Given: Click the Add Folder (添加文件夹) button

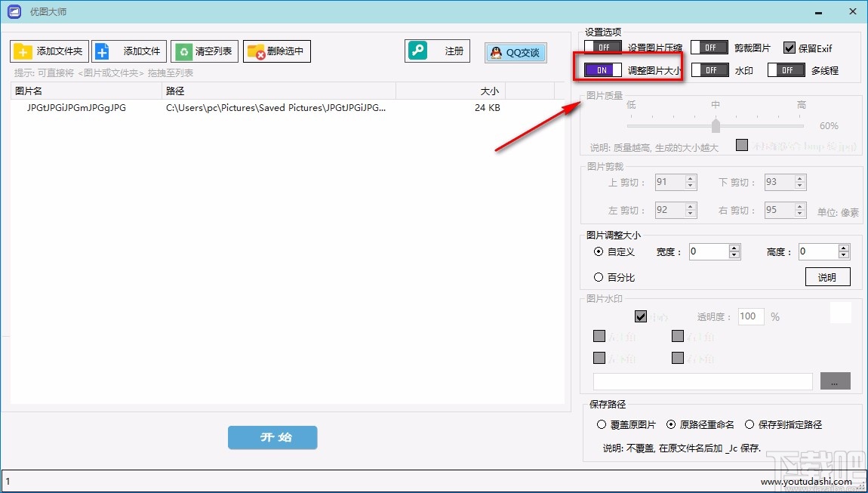Looking at the screenshot, I should [x=49, y=51].
